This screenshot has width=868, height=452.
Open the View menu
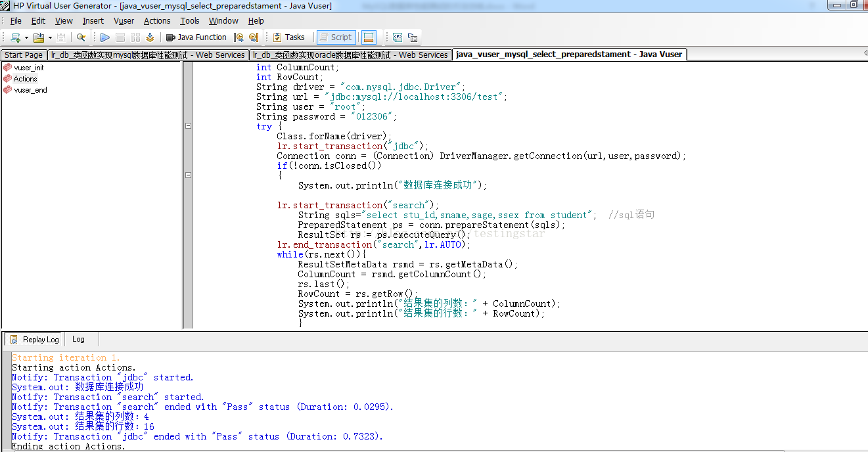64,21
